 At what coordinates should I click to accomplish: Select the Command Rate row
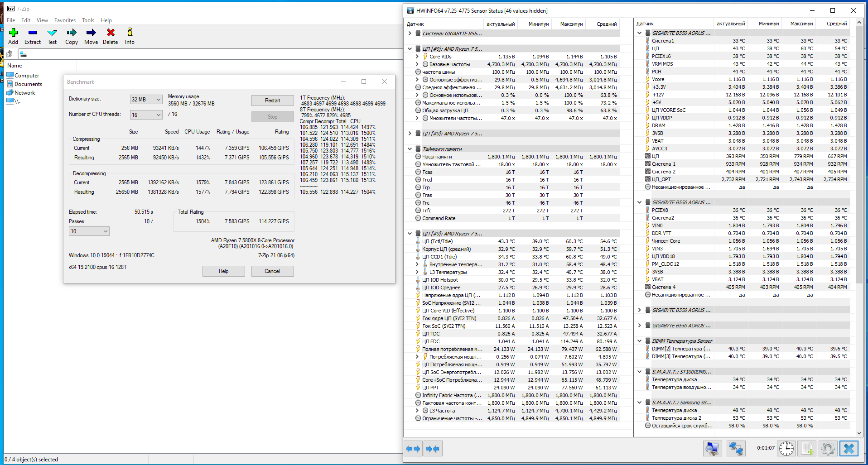pyautogui.click(x=512, y=218)
